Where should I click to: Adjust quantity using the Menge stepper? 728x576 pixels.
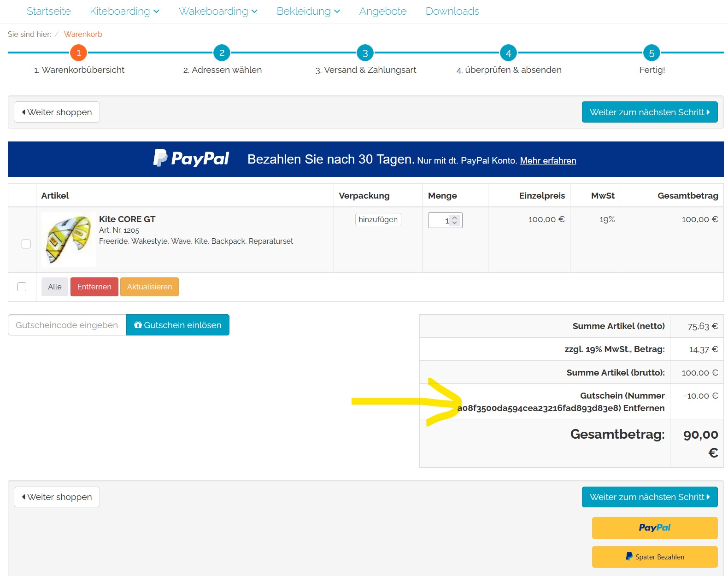pyautogui.click(x=454, y=220)
